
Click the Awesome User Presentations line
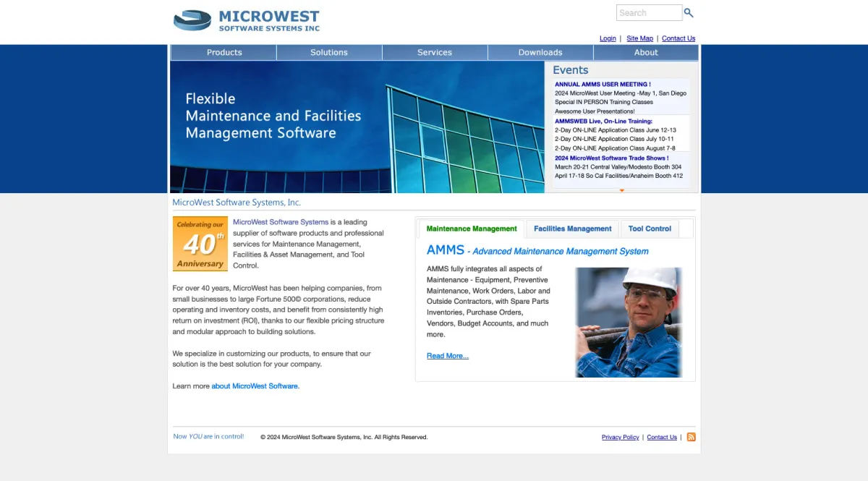pyautogui.click(x=595, y=111)
